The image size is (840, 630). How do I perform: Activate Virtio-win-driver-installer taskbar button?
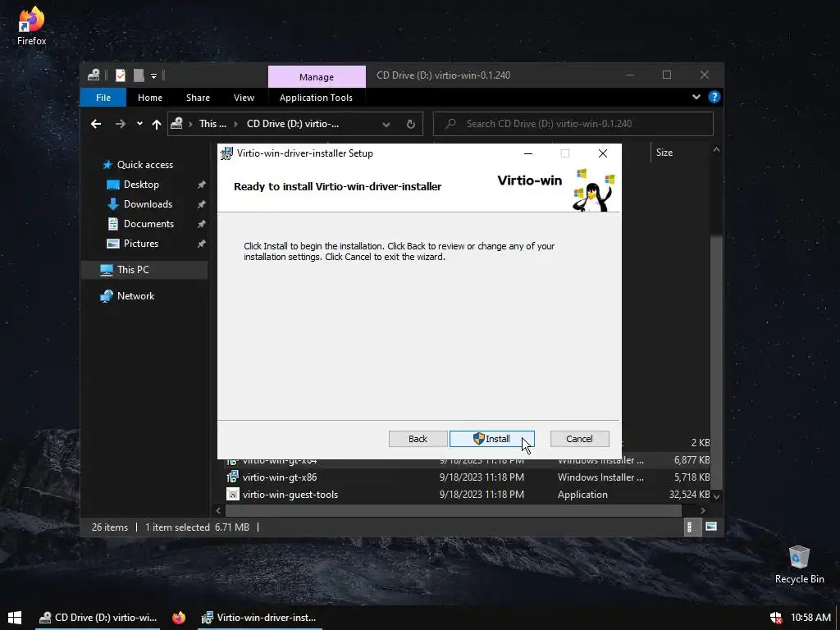(259, 618)
